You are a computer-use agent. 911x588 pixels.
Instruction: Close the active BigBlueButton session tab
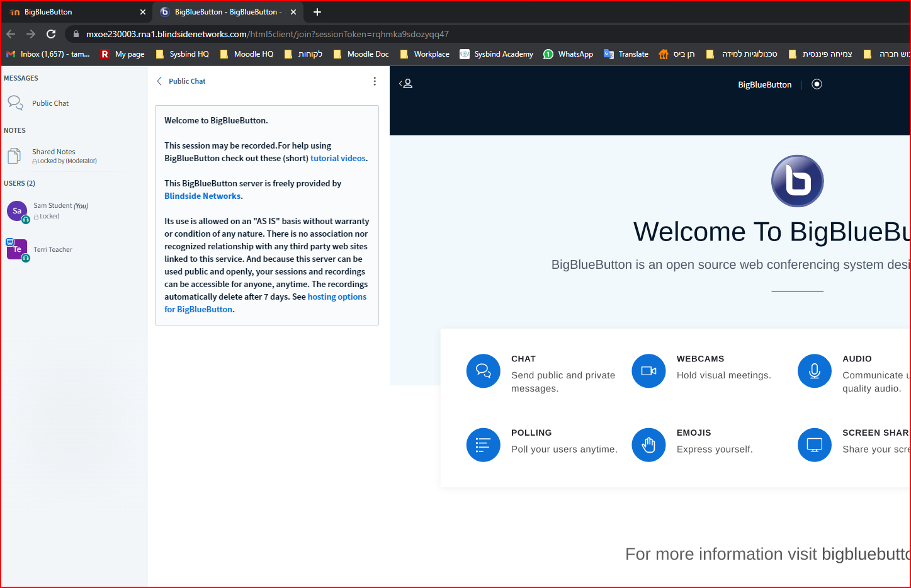pyautogui.click(x=293, y=12)
